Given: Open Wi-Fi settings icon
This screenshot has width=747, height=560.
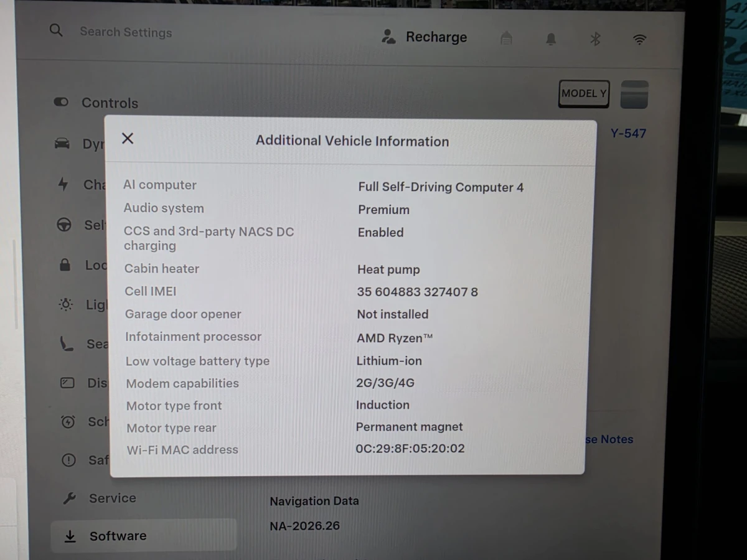Looking at the screenshot, I should [639, 39].
